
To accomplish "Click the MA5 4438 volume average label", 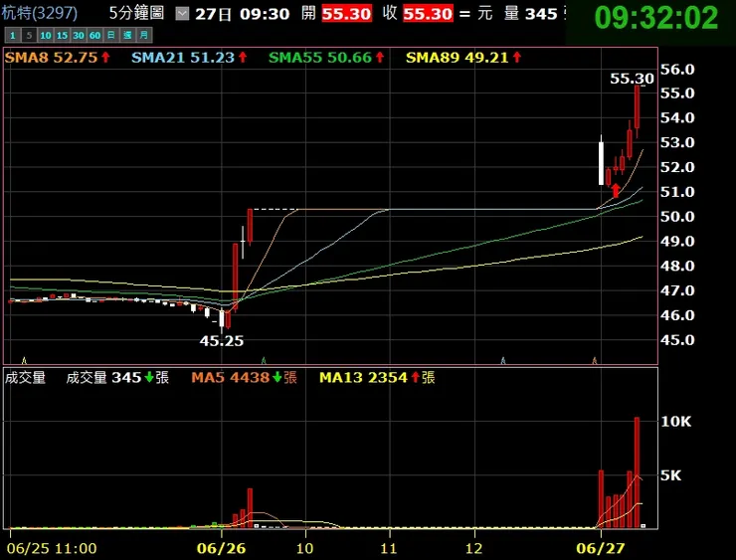I will [244, 377].
